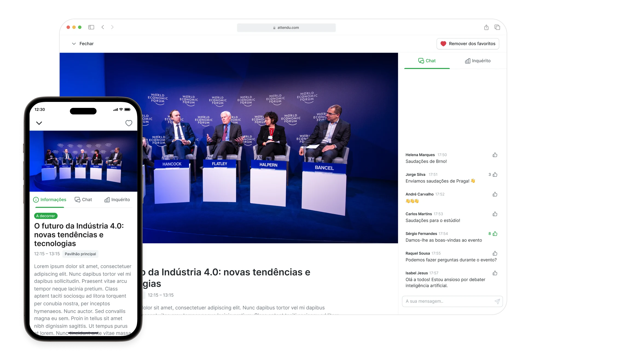This screenshot has height=355, width=644.
Task: Click the phone Wi-Fi status icon
Action: click(121, 109)
